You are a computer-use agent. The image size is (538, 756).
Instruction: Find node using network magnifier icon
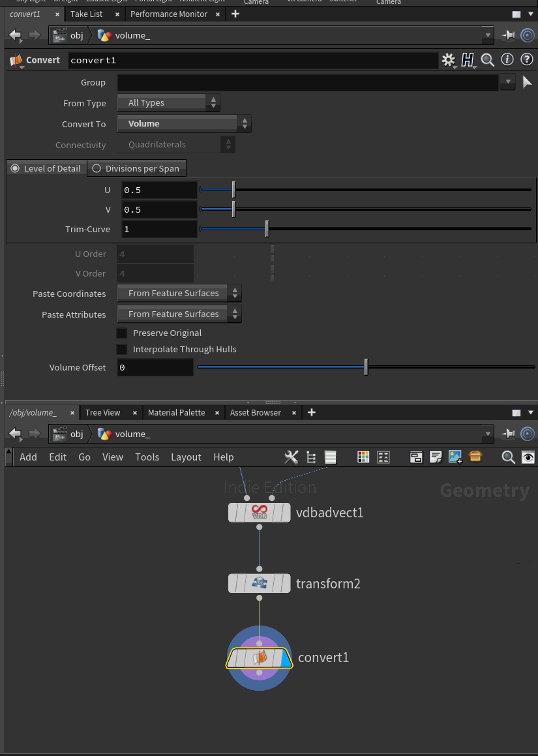point(508,457)
